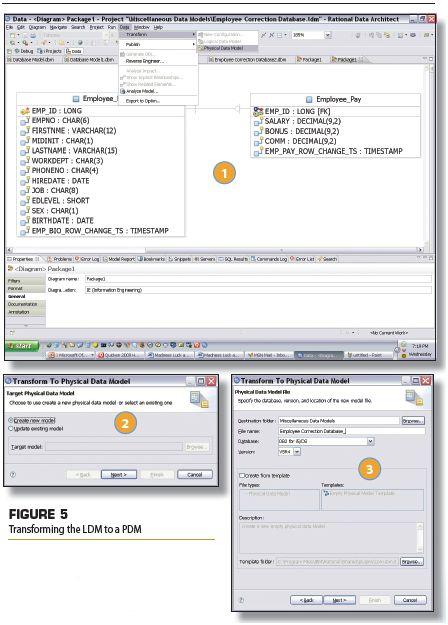Screen dimensions: 448x625
Task: Click the column icon beside BIRTHDATE
Action: [25, 221]
